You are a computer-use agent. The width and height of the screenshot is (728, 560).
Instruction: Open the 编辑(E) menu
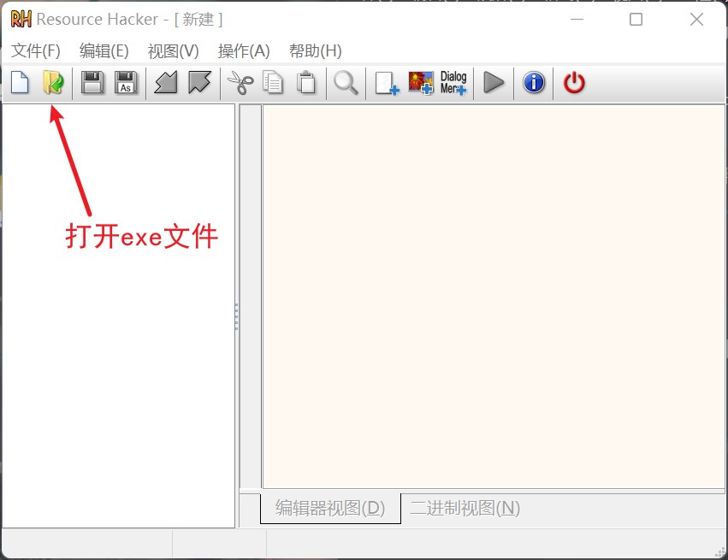click(104, 50)
